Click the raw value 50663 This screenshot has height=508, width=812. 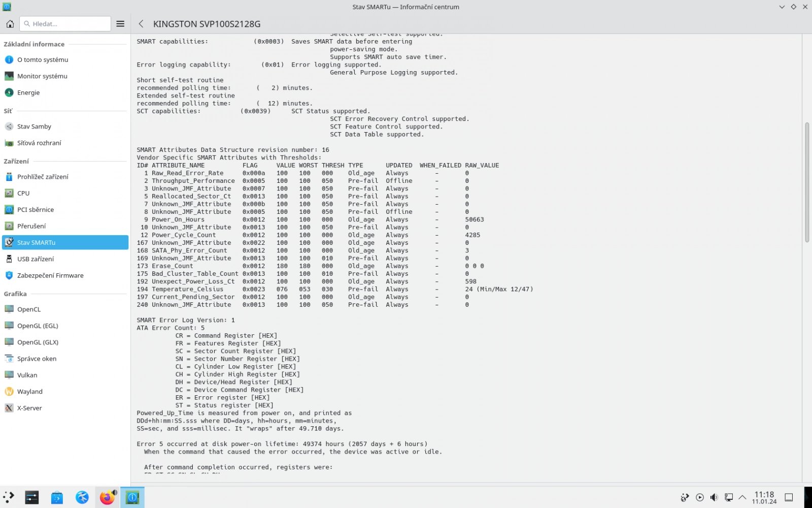pos(475,219)
